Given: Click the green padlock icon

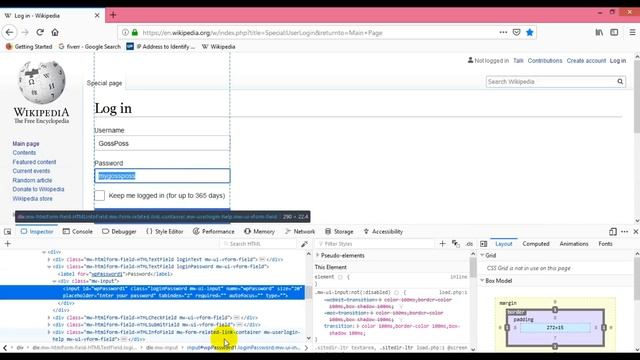Looking at the screenshot, I should coord(135,33).
